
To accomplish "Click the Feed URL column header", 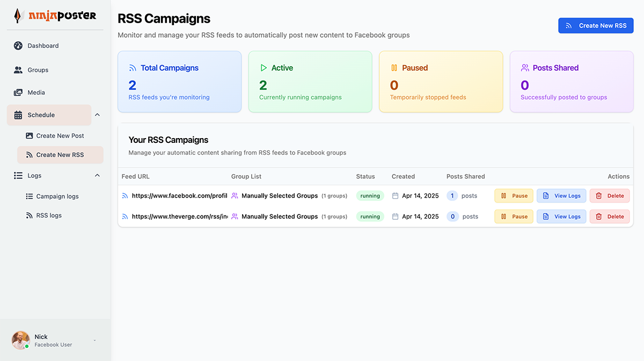I will [x=136, y=176].
